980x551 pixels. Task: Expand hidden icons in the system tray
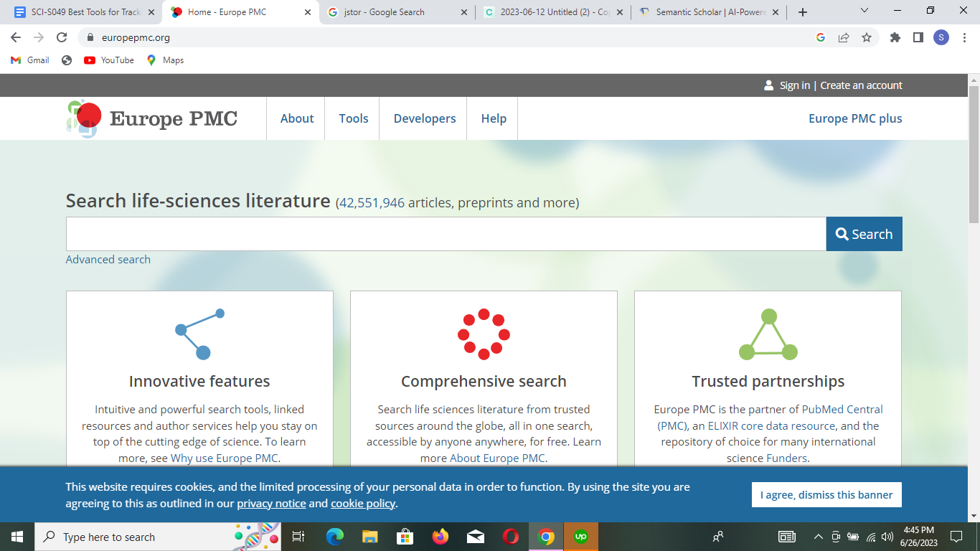(x=818, y=537)
